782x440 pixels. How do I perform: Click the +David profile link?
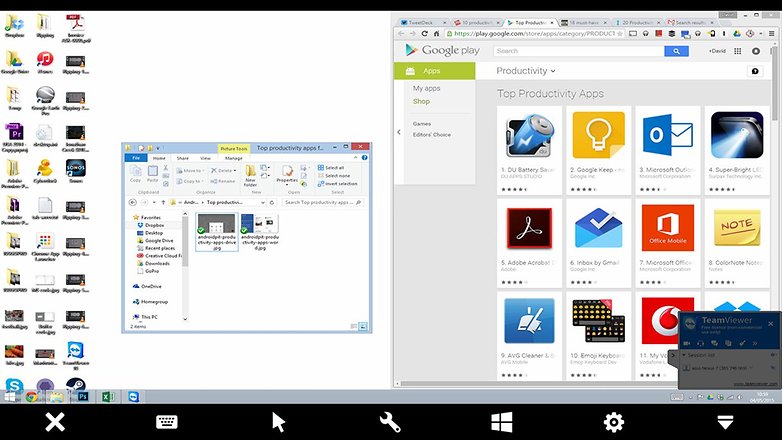[717, 51]
